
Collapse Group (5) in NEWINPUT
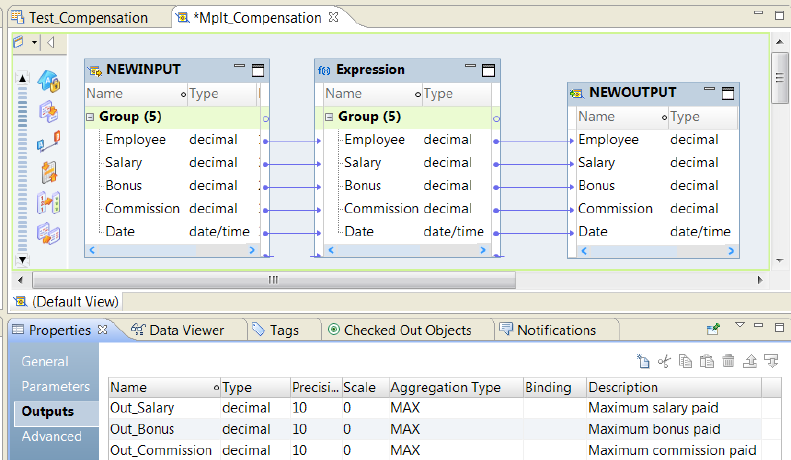90,117
